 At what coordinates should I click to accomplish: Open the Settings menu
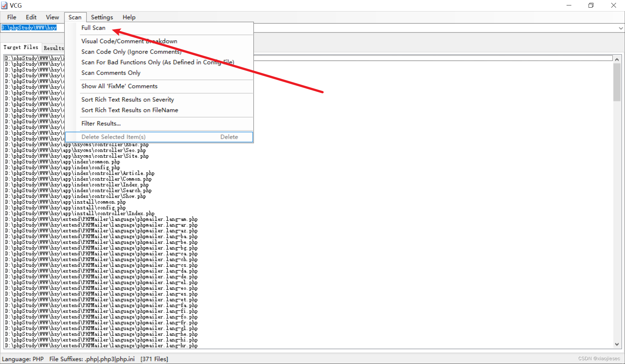coord(102,17)
